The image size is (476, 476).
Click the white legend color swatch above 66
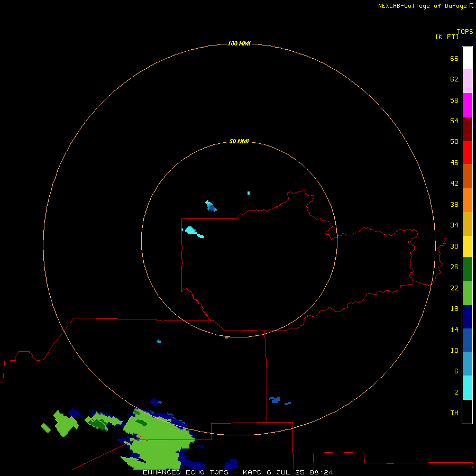coord(467,58)
